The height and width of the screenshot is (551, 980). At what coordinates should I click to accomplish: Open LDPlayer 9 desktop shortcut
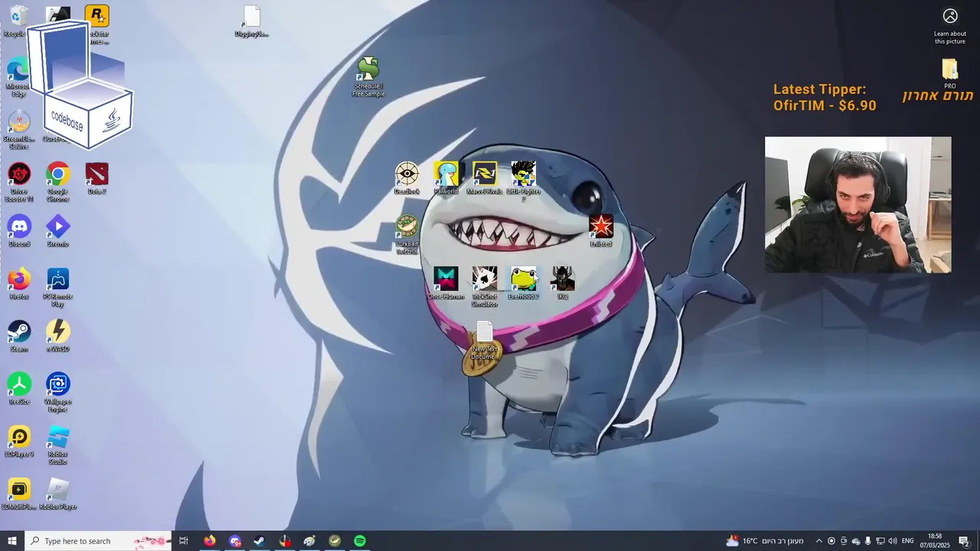click(x=19, y=441)
